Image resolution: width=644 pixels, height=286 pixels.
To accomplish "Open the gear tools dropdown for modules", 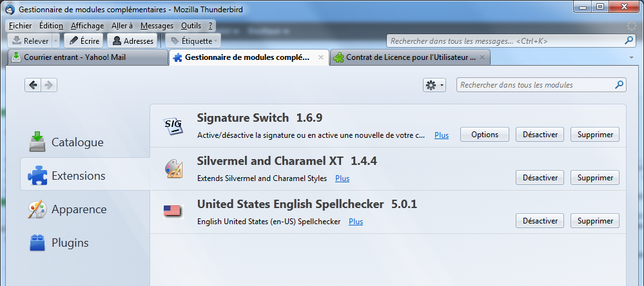I will 434,85.
